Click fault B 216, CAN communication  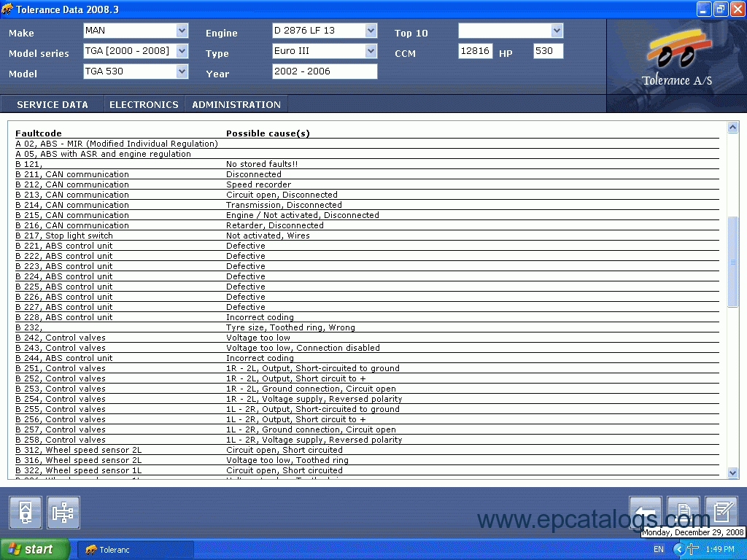[367, 226]
